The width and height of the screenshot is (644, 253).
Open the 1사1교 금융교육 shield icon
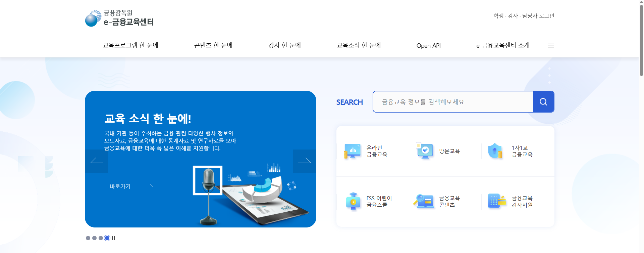point(495,151)
